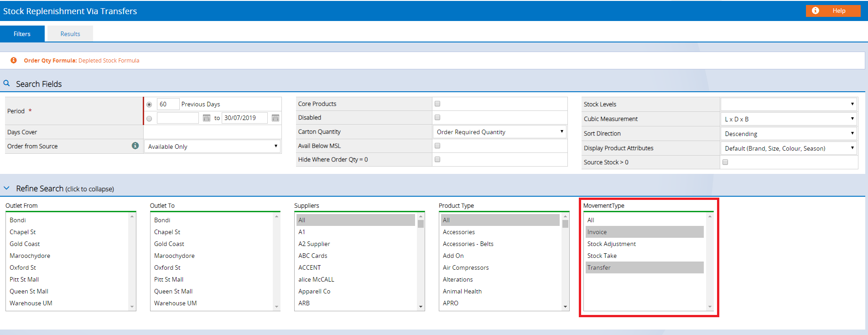
Task: Select the date range radio button
Action: [x=149, y=119]
